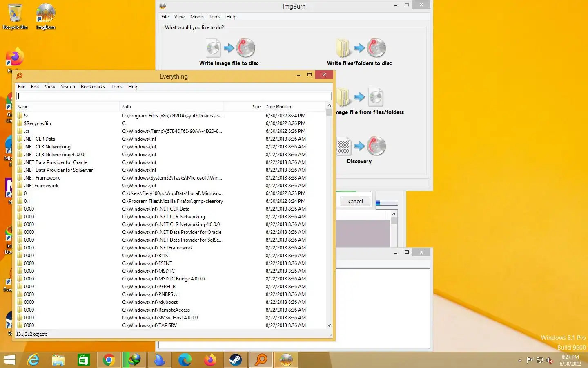
Task: Click network icon in system tray
Action: tap(540, 360)
